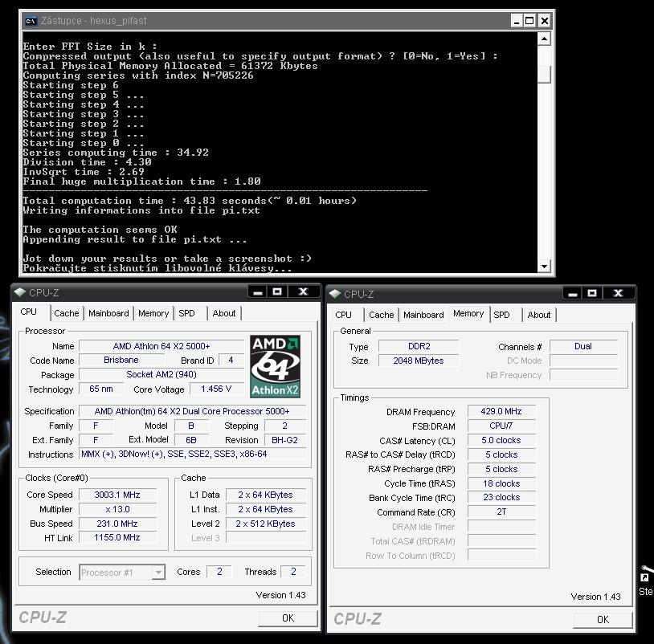This screenshot has width=654, height=644.
Task: Click HT Link value 1155.0 MHz
Action: [x=117, y=537]
